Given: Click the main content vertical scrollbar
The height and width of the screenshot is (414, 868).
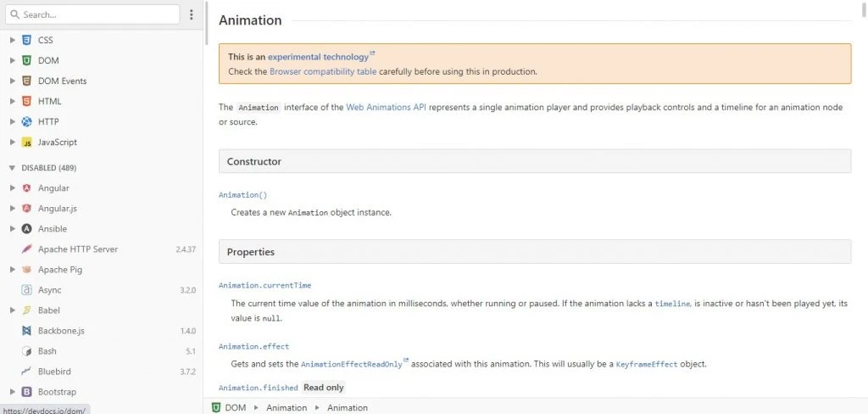Looking at the screenshot, I should coord(865,10).
